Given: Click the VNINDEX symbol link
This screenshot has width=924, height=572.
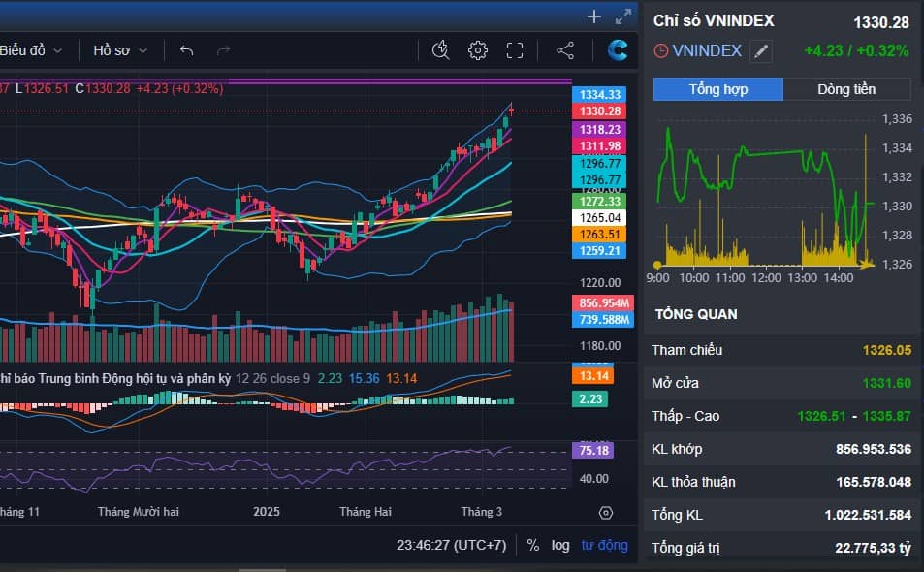Looking at the screenshot, I should coord(707,51).
